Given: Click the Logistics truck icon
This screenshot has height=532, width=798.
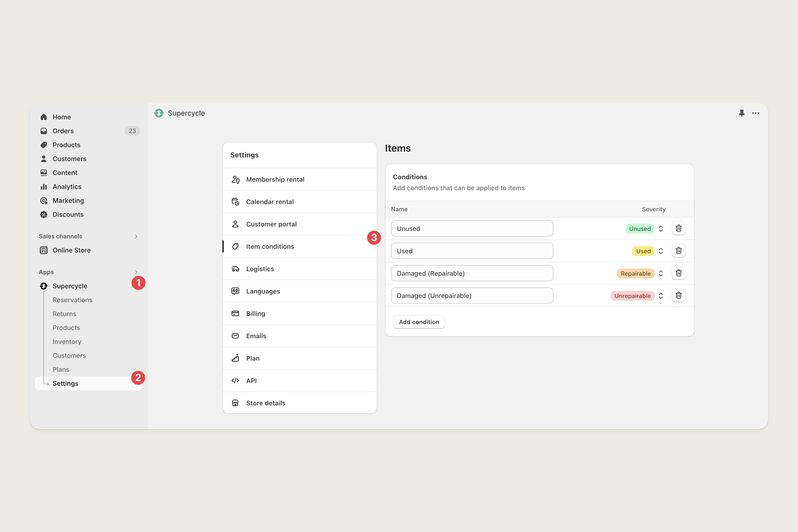Looking at the screenshot, I should pyautogui.click(x=235, y=269).
